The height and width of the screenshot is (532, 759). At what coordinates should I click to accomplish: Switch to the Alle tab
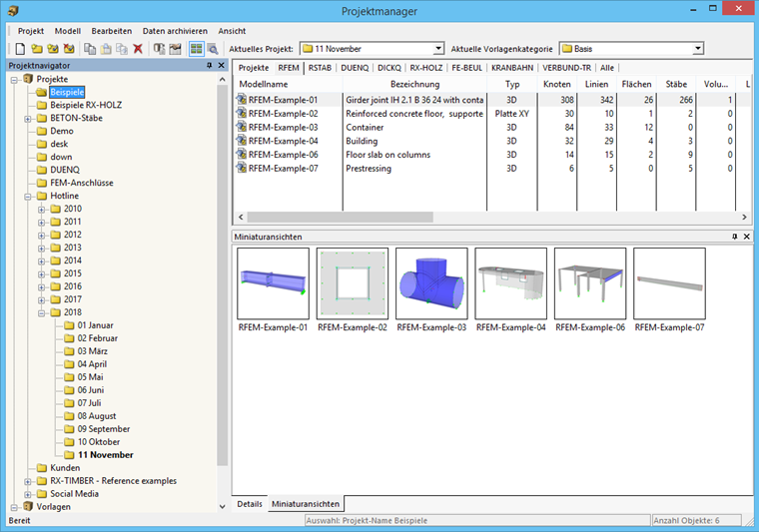(x=607, y=68)
